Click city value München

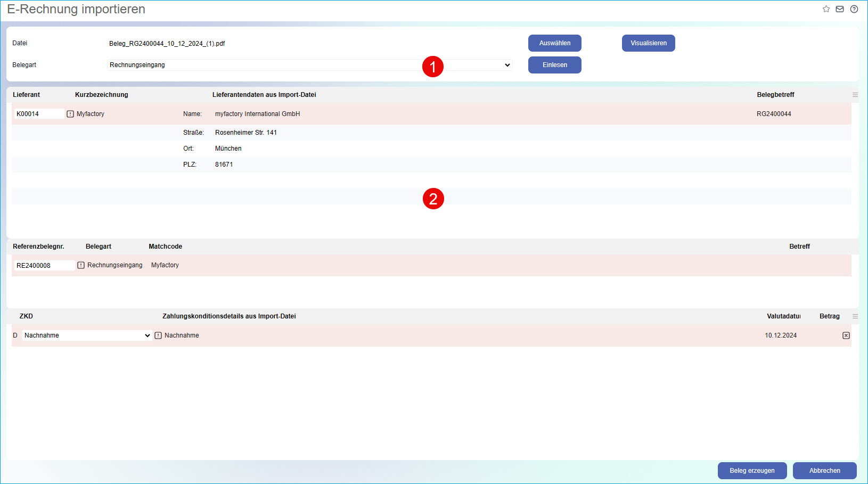[228, 149]
